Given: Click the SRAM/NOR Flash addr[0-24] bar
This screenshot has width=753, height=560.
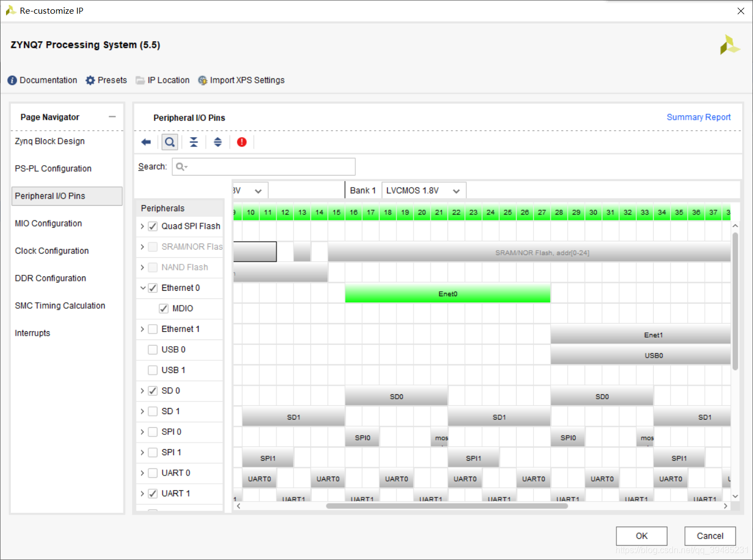Looking at the screenshot, I should pyautogui.click(x=529, y=252).
